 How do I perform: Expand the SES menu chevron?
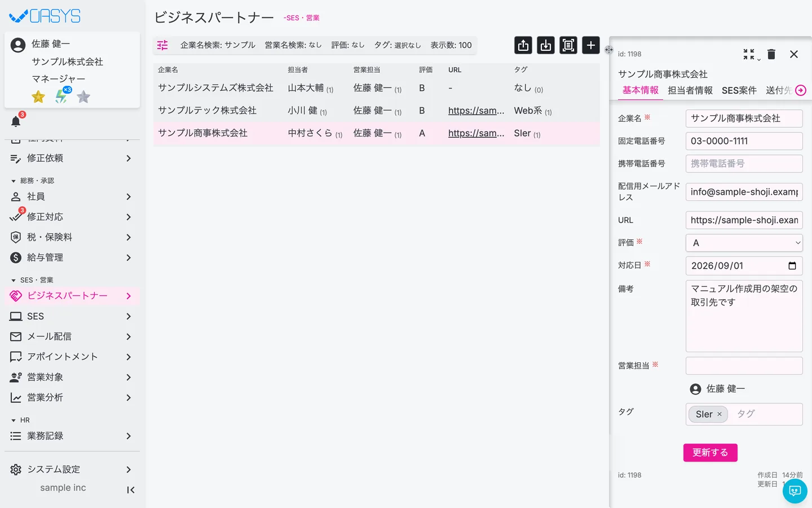pyautogui.click(x=129, y=316)
